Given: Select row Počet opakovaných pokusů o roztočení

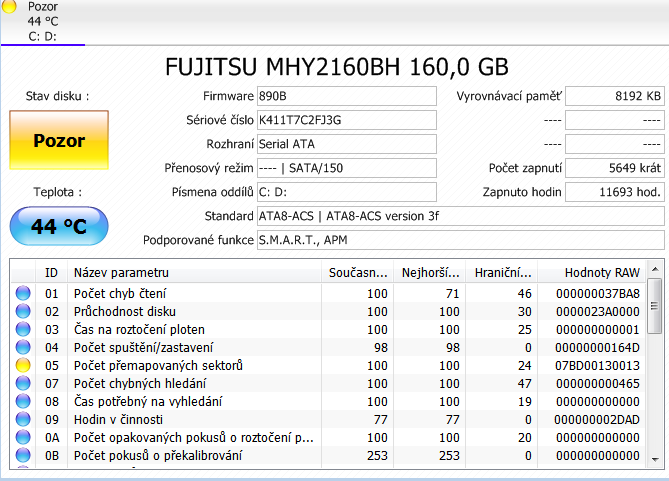Looking at the screenshot, I should pyautogui.click(x=329, y=437).
